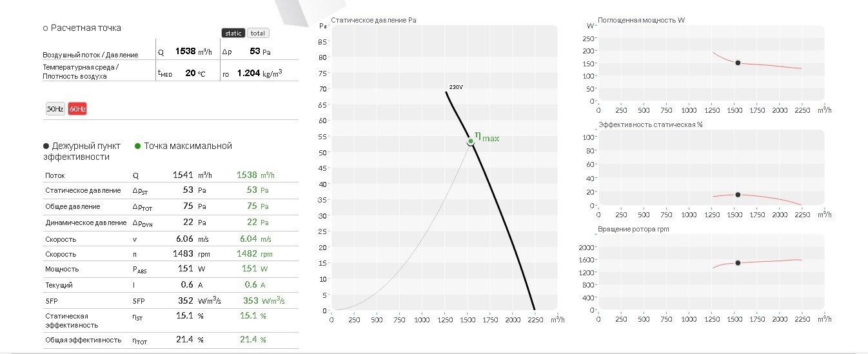Viewport: 868px width, 354px height.
Task: Click the airflow Q value 1538 field
Action: [x=186, y=50]
